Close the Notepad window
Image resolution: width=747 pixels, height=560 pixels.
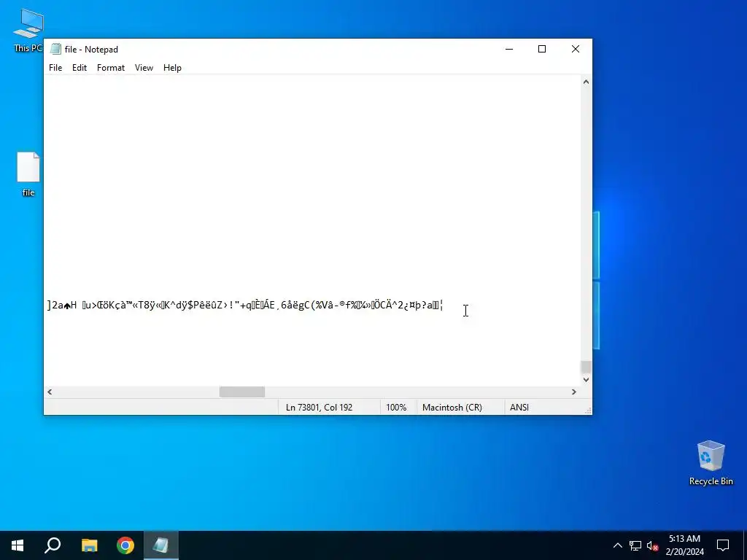point(576,49)
